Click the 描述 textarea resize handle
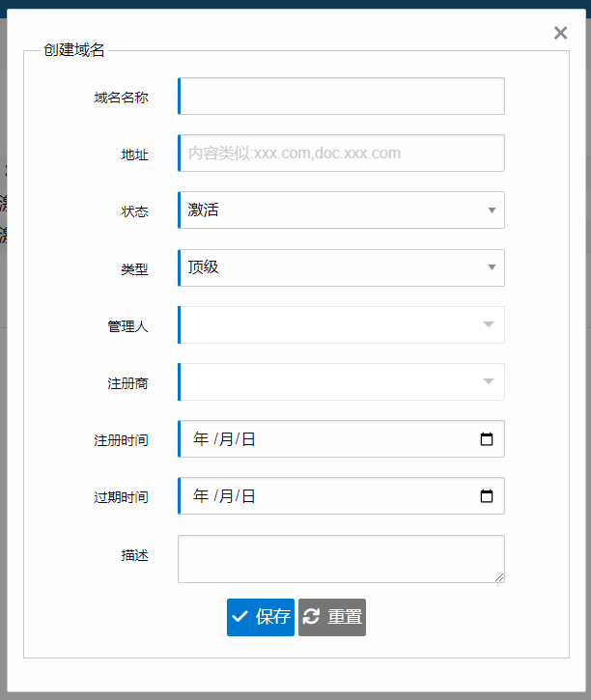The height and width of the screenshot is (700, 591). [x=499, y=577]
